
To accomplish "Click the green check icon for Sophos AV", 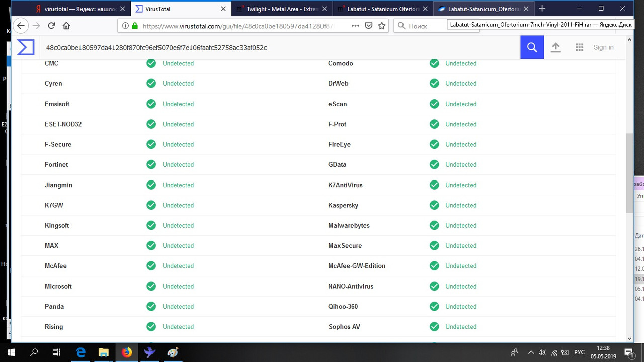I will (434, 327).
